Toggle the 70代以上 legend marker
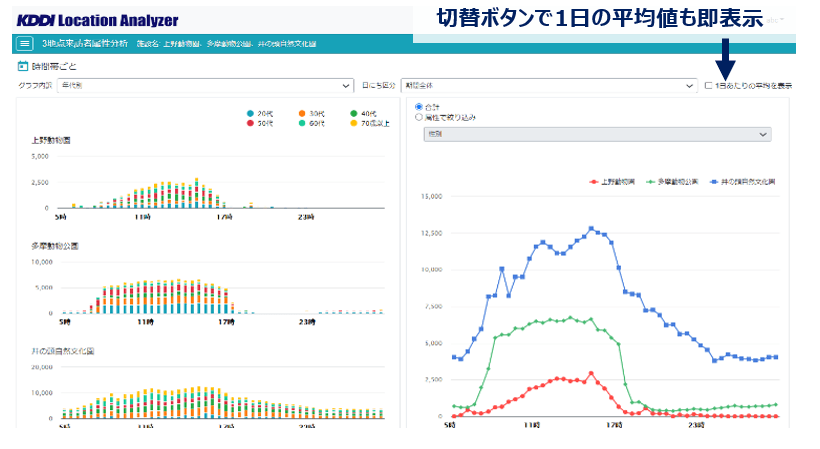Screen dimensions: 820x449 pyautogui.click(x=354, y=122)
